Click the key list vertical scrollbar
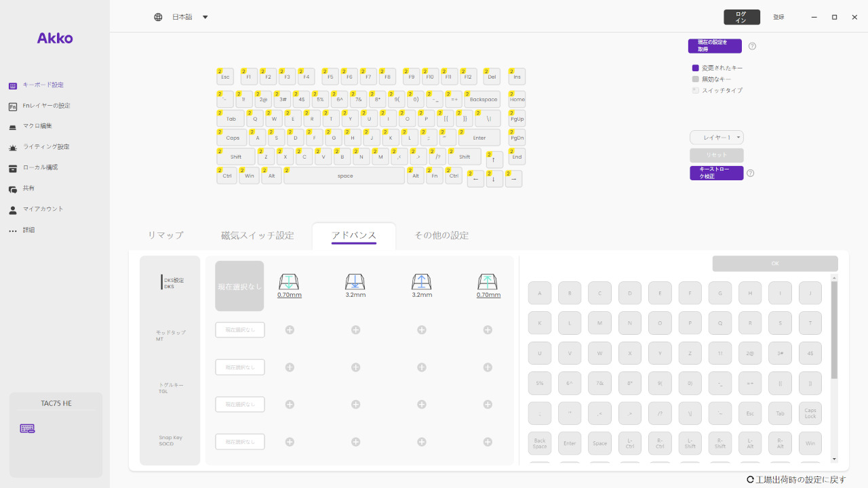This screenshot has height=488, width=868. 834,331
